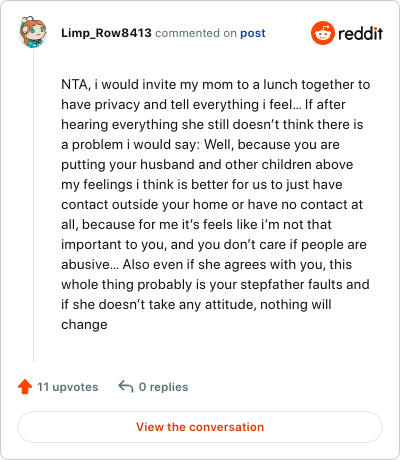Click the 'View the conversation' button
The height and width of the screenshot is (460, 400).
(200, 427)
